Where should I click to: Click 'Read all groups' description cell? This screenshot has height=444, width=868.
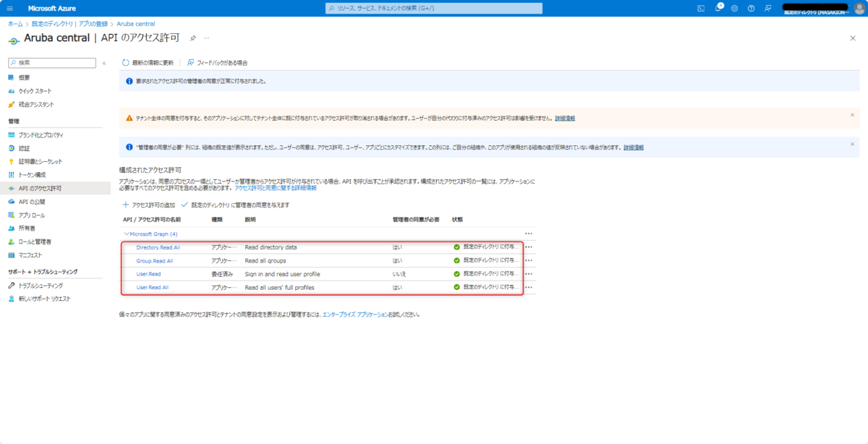(x=265, y=260)
